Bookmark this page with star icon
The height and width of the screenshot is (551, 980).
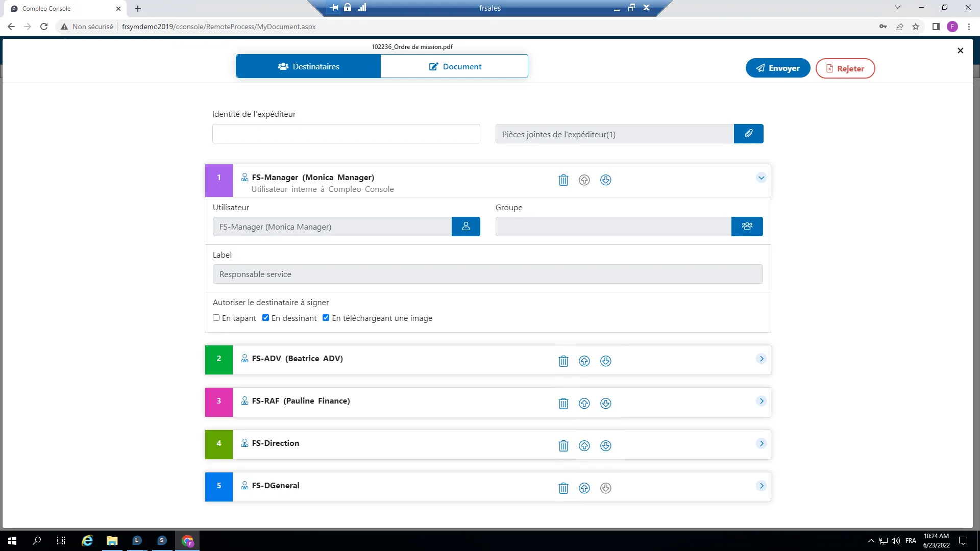point(916,27)
